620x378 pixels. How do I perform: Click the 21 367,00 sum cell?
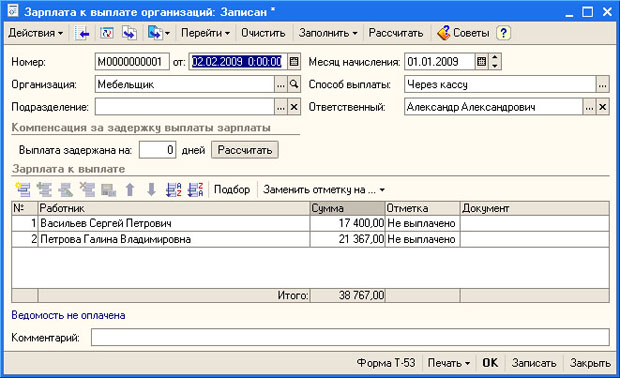[x=348, y=239]
